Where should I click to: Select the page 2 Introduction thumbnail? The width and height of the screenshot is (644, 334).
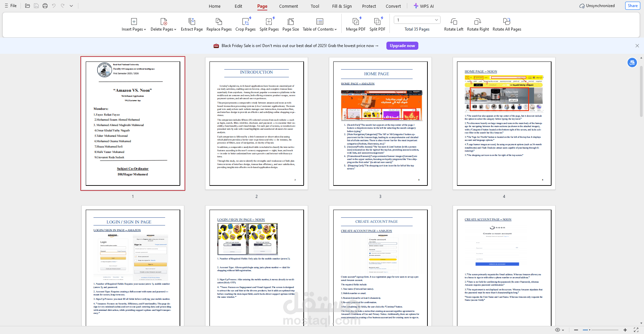pos(257,123)
